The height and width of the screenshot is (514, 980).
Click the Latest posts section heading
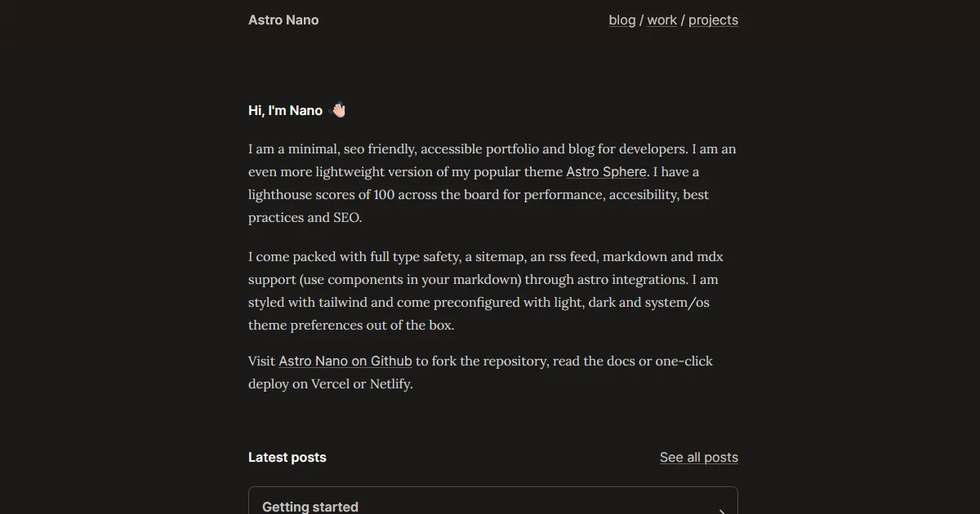[287, 457]
